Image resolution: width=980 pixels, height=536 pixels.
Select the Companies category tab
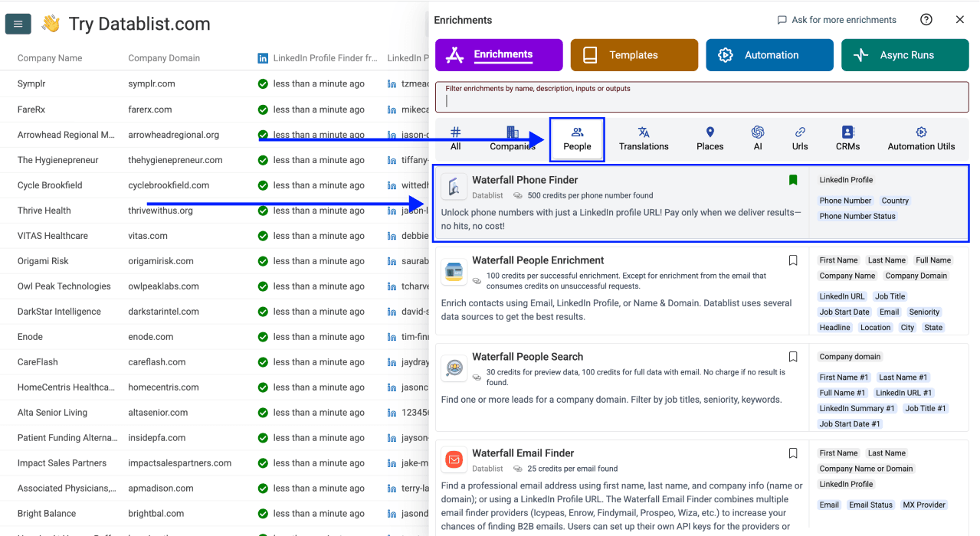pyautogui.click(x=512, y=139)
